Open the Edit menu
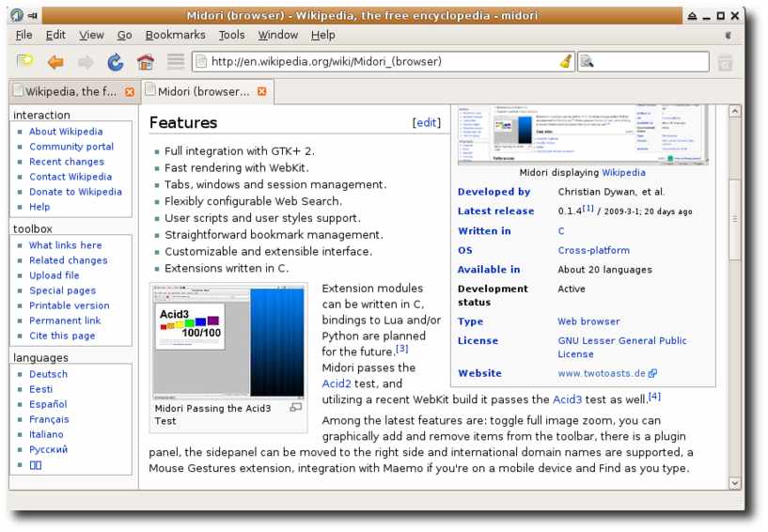Screen dimensions: 768x532 coord(55,36)
